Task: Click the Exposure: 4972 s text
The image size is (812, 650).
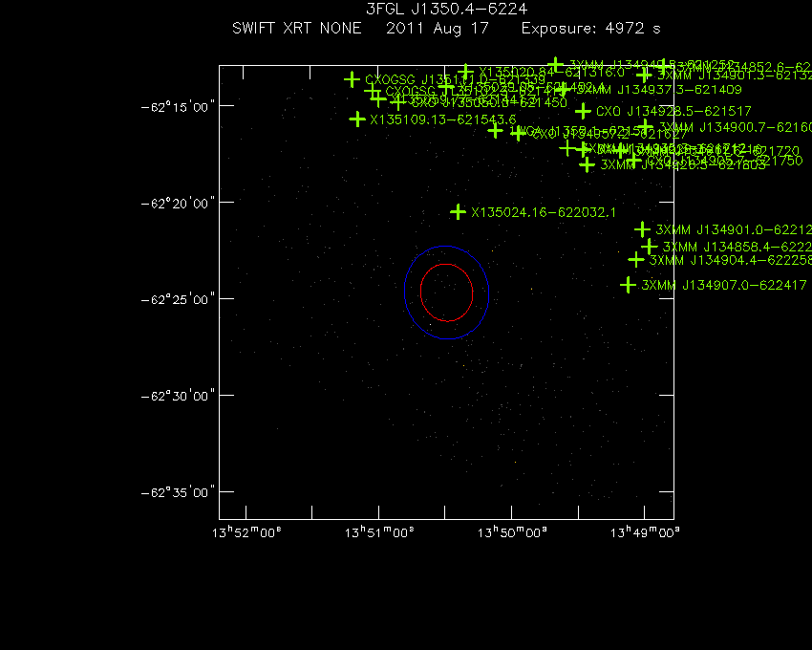Action: tap(591, 29)
